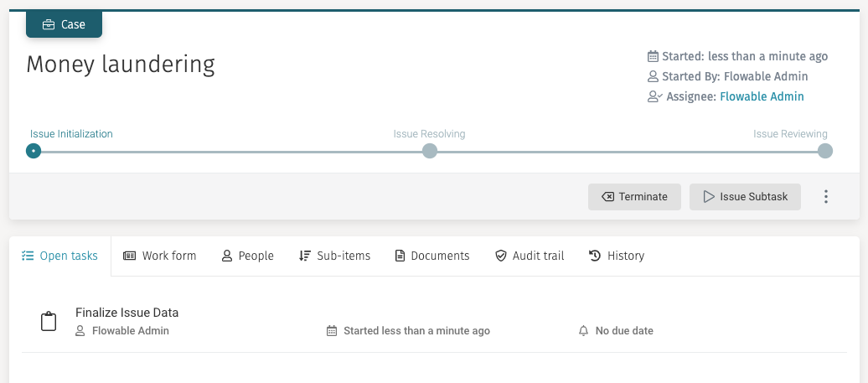Show the Sub-items tab

(x=334, y=256)
